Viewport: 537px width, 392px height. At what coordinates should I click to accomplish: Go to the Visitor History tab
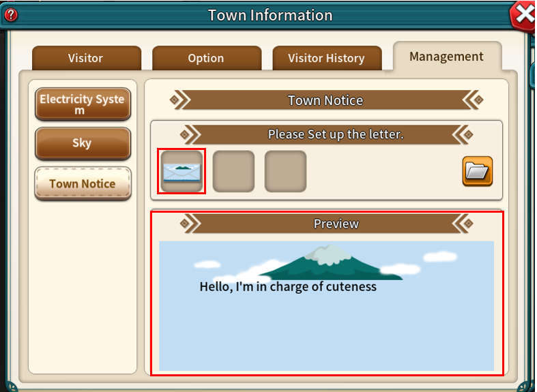tap(326, 59)
